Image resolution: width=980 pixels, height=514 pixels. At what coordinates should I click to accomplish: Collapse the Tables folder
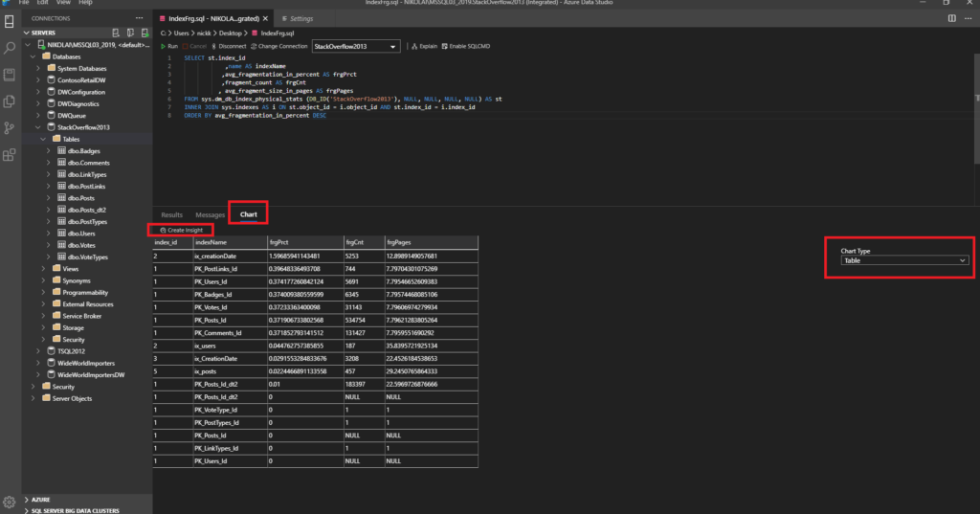(x=43, y=140)
